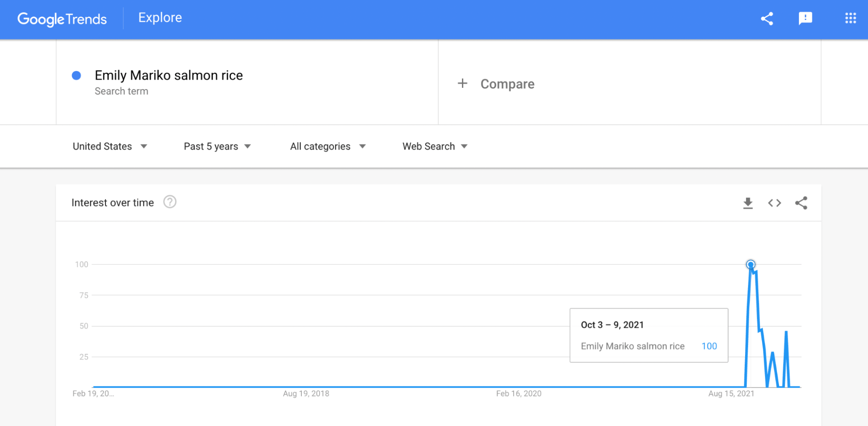
Task: Share the Interest over time chart
Action: tap(801, 203)
